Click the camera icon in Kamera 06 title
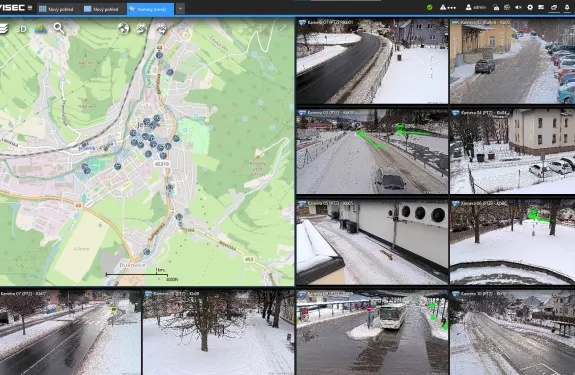The width and height of the screenshot is (575, 375). (456, 203)
